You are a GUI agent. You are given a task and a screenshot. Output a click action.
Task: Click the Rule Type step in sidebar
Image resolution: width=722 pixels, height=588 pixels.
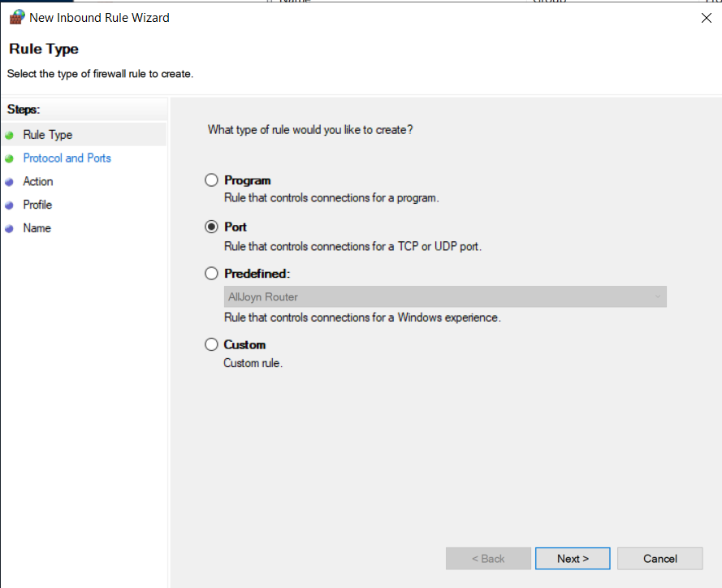click(47, 134)
